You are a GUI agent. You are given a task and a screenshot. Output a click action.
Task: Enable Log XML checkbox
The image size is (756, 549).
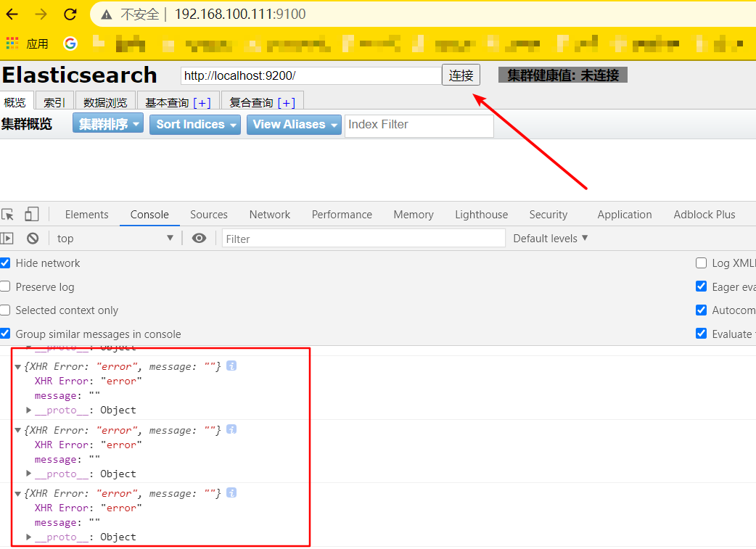pos(702,263)
